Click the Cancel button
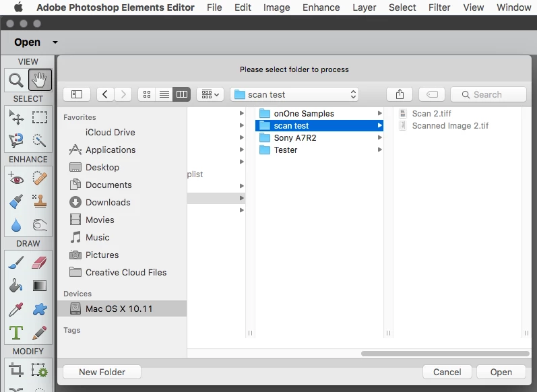Viewport: 537px width, 392px height. coord(447,372)
